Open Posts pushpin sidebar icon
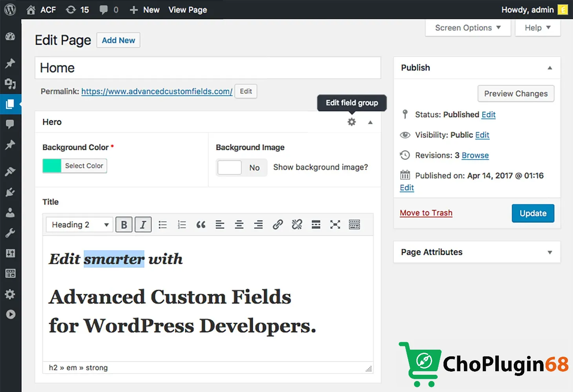This screenshot has height=392, width=573. 10,63
